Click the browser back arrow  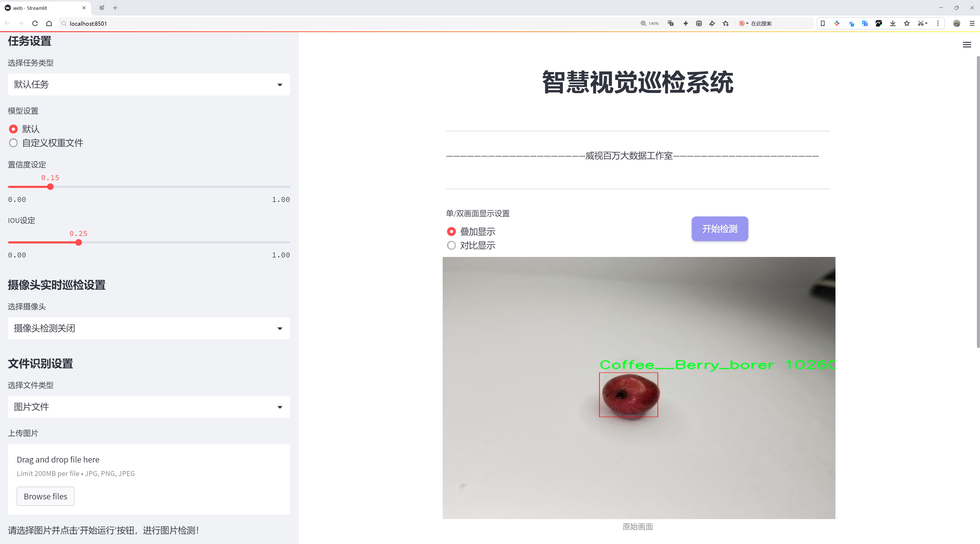[x=7, y=23]
